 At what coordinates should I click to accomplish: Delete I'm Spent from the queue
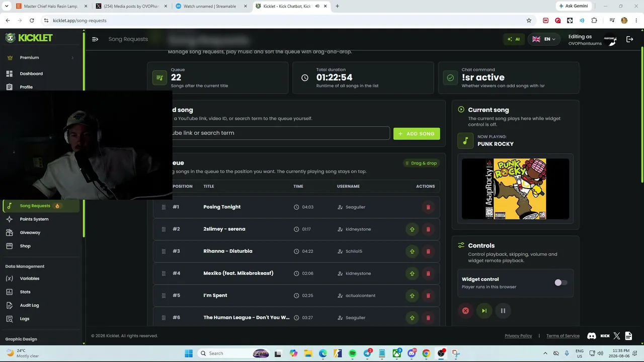click(428, 296)
